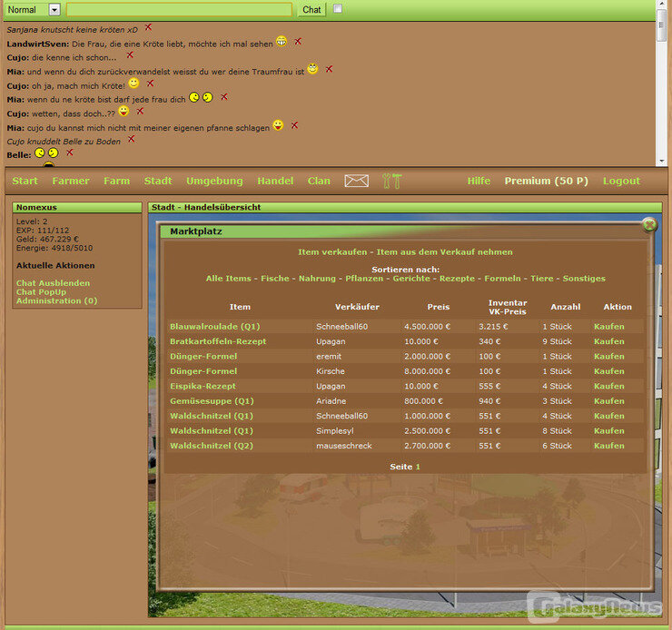Open the mail envelope icon
The image size is (672, 630).
point(356,181)
